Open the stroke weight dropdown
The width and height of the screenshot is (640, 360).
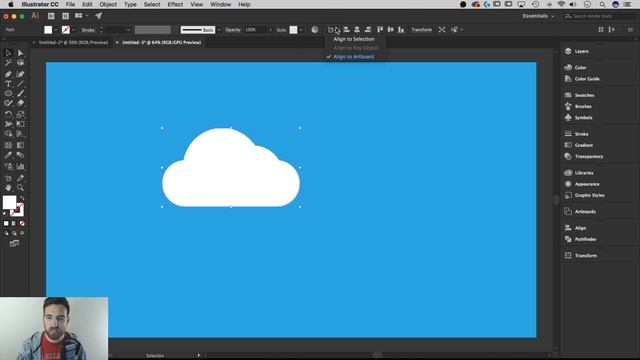[128, 30]
